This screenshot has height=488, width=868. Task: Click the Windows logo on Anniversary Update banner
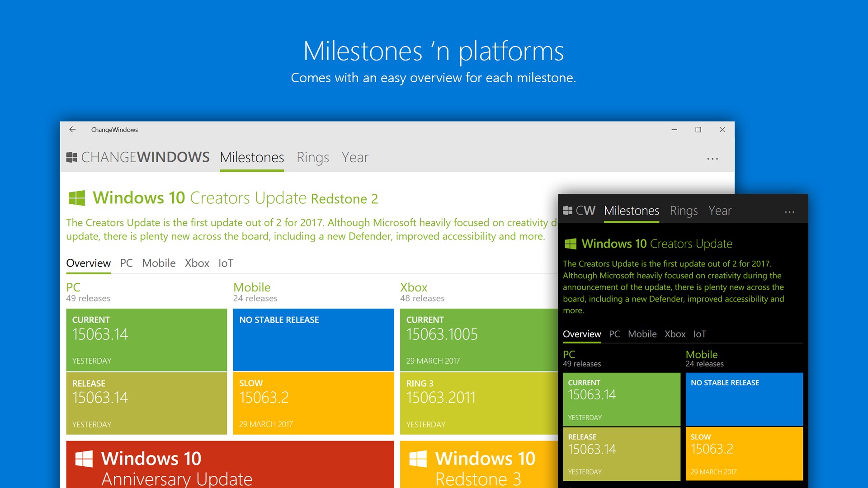tap(84, 459)
